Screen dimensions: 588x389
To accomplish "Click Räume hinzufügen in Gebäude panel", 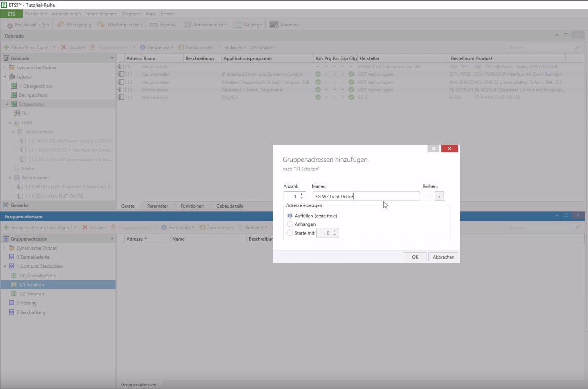I will tap(26, 47).
